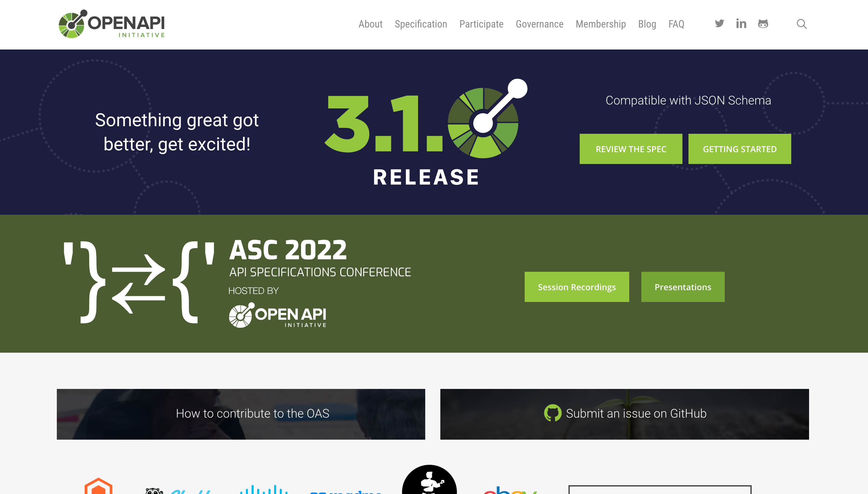Open the Membership menu item
The height and width of the screenshot is (494, 868).
[601, 24]
